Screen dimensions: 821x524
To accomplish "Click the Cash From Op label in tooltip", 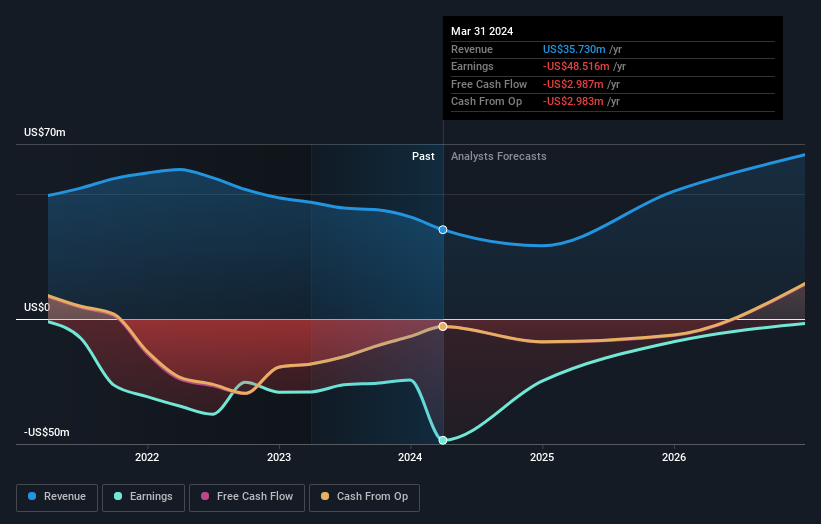I will tap(486, 102).
